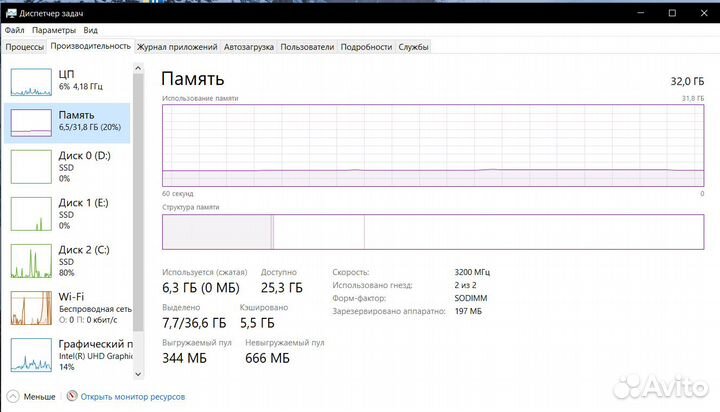This screenshot has height=412, width=720.
Task: Click the Зарезервировано аппаратно: label
Action: [x=389, y=311]
